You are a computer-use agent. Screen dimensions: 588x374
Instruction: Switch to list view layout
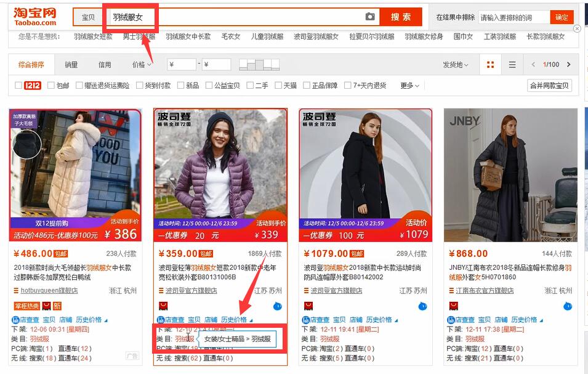tap(512, 65)
